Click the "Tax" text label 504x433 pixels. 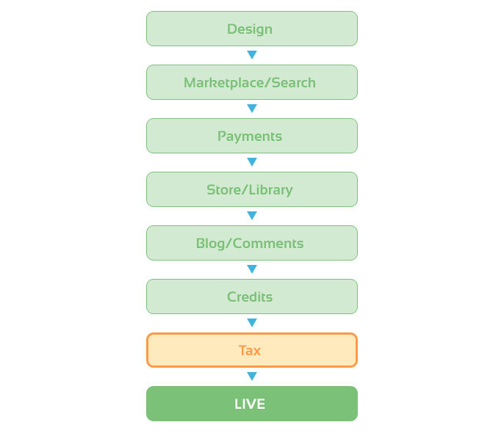tap(250, 351)
